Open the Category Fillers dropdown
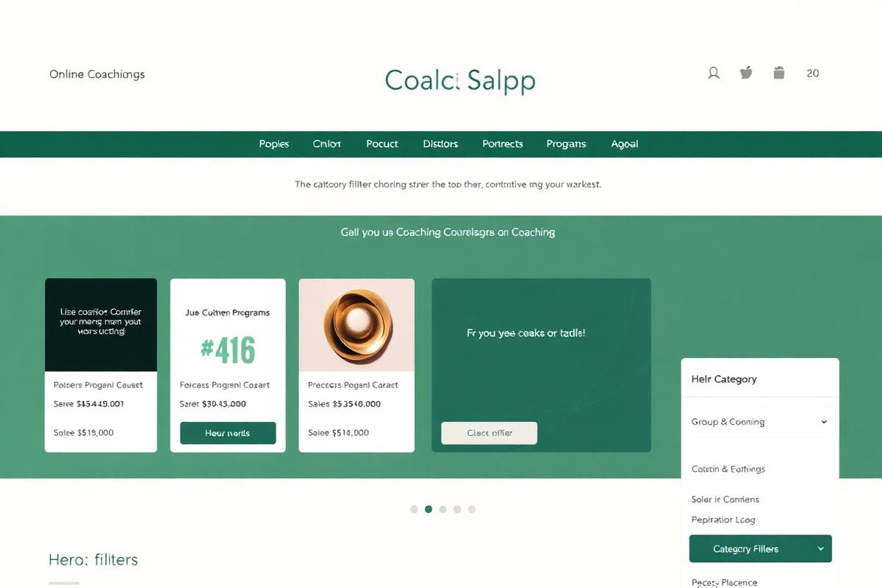Screen dimensions: 882x588 [761, 549]
